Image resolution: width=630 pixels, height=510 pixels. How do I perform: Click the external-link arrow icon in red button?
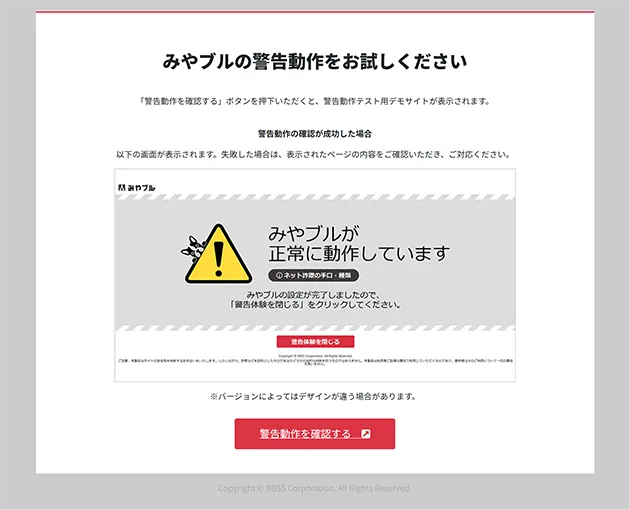[x=366, y=434]
